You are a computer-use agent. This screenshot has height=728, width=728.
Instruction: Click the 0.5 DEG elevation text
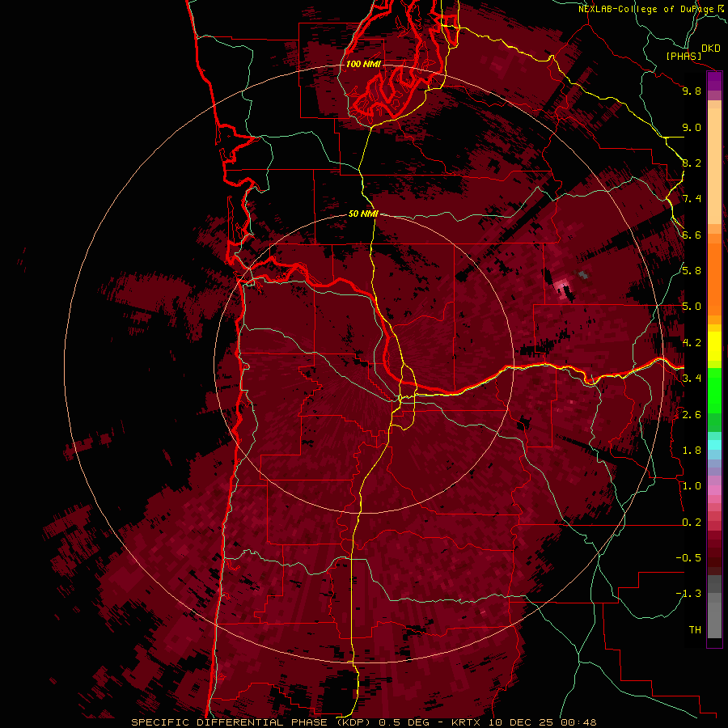pos(404,722)
